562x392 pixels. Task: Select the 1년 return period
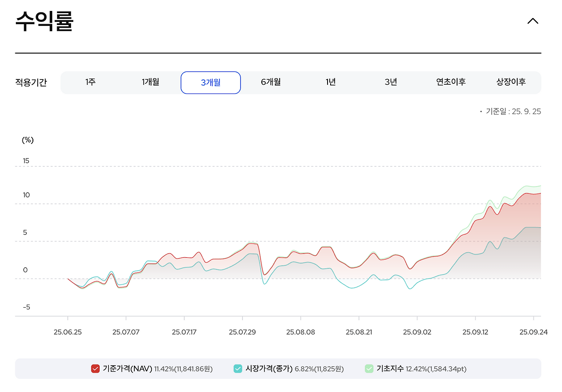331,83
